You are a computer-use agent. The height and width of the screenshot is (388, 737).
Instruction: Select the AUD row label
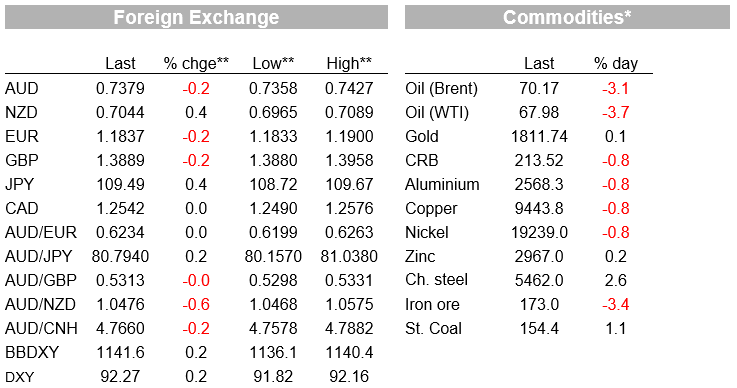(x=22, y=88)
